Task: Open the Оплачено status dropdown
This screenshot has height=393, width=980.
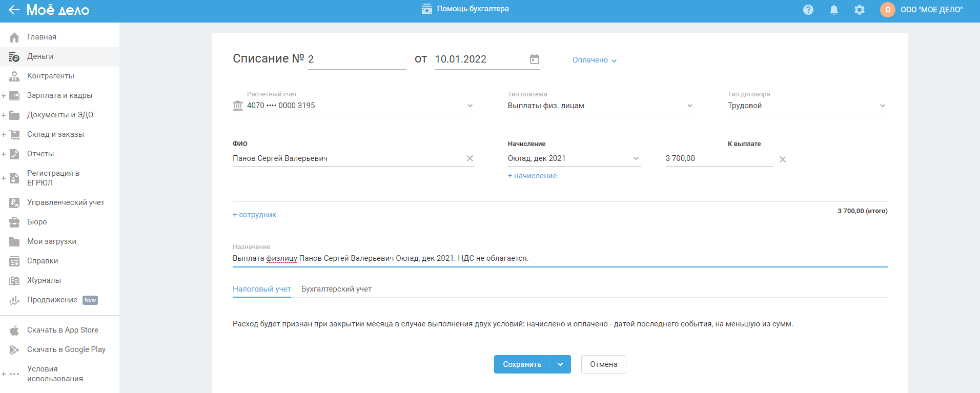Action: click(594, 60)
